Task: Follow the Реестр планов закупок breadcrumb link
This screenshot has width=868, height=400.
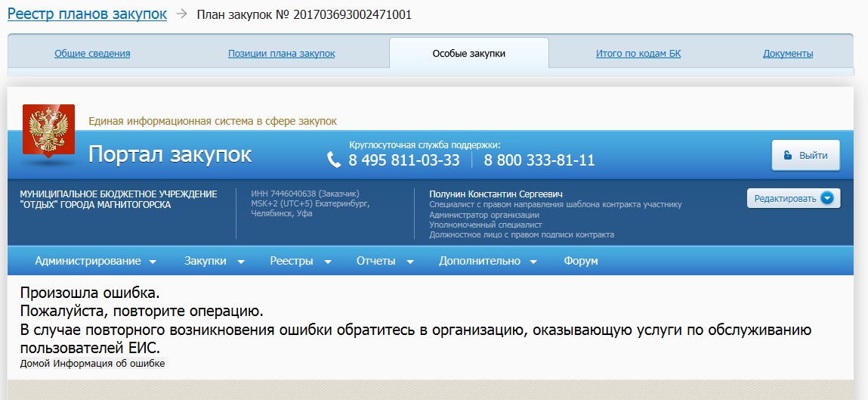Action: 87,14
